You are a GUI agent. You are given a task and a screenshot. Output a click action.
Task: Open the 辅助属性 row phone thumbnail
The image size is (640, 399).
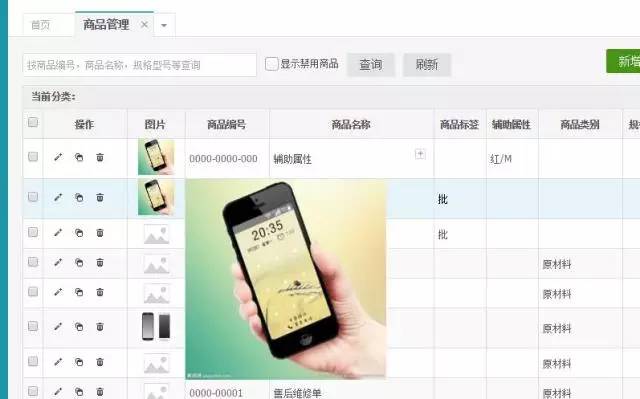point(156,157)
